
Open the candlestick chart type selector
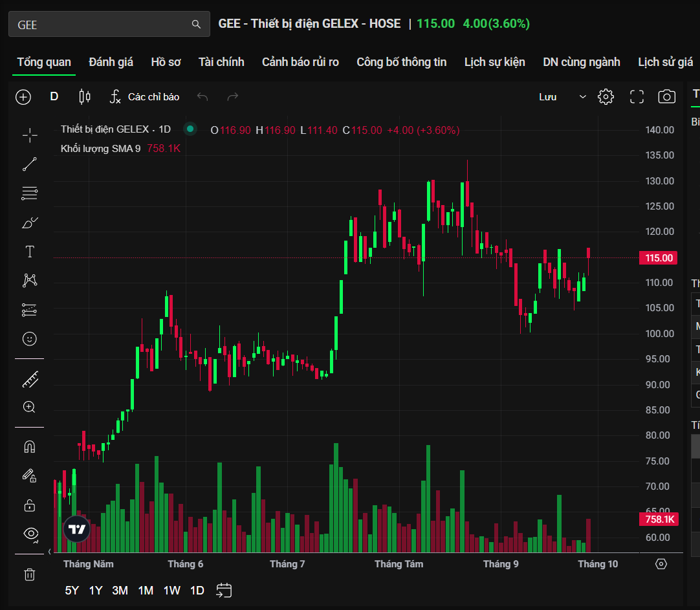coord(85,97)
